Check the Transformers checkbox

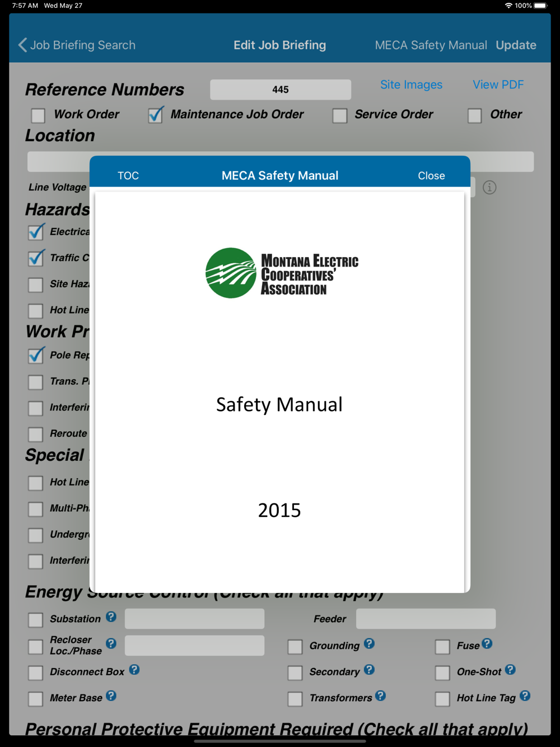click(x=295, y=699)
